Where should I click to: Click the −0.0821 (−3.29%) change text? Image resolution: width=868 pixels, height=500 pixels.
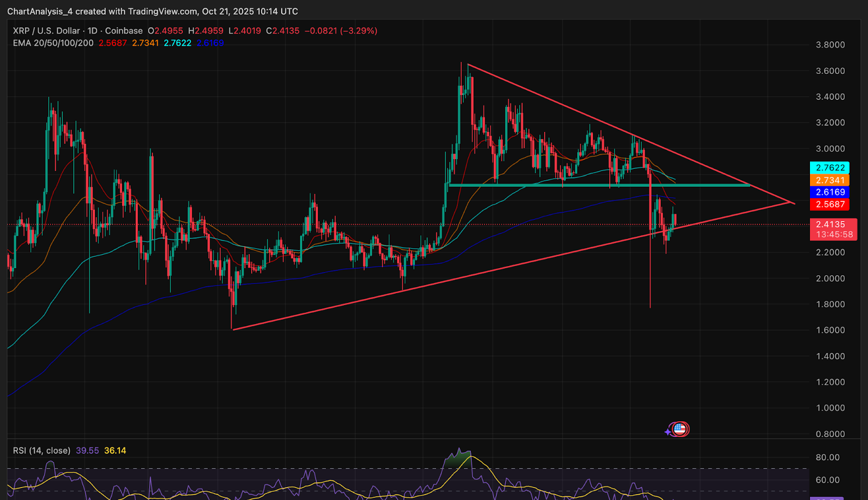[341, 31]
